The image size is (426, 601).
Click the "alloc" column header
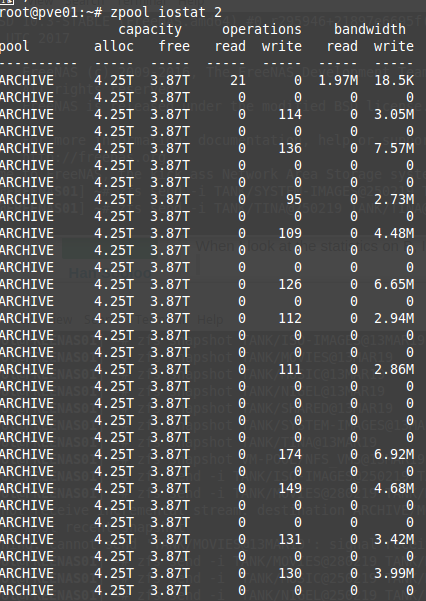click(x=114, y=47)
